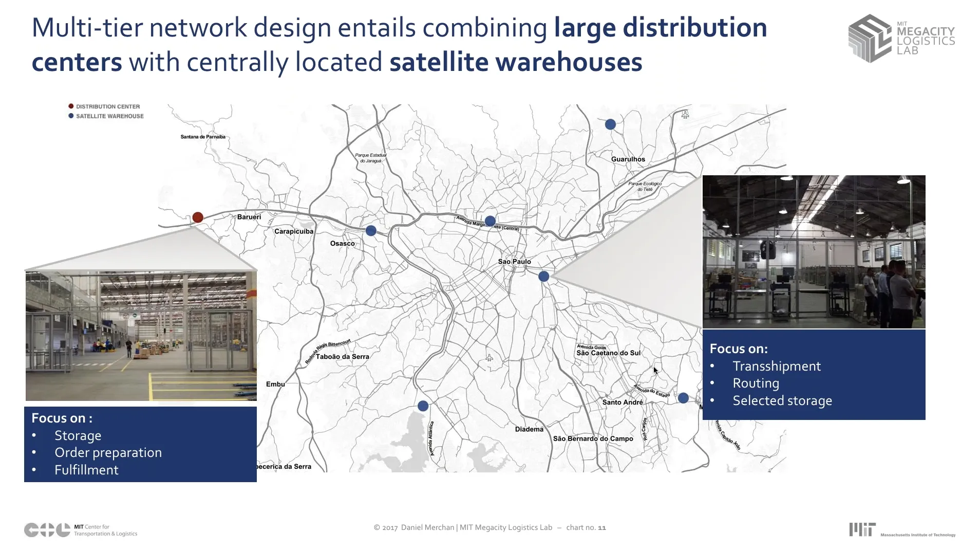Select the blue satellite marker below Sao Paulo label
The height and width of the screenshot is (550, 980).
(543, 277)
